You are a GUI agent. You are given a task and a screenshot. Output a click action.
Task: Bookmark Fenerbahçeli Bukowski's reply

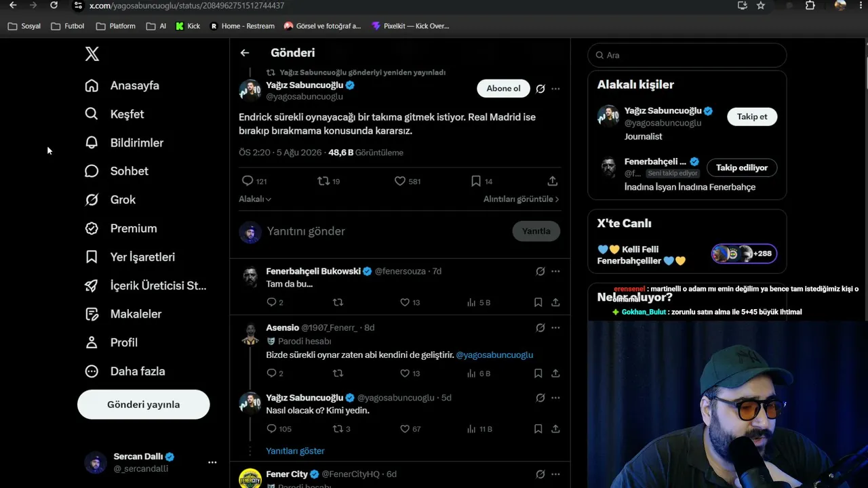pyautogui.click(x=538, y=302)
